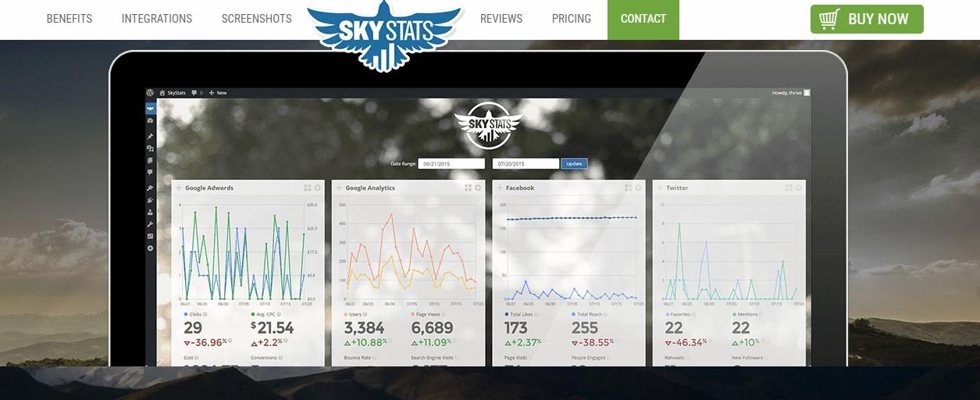Click the collapse menu arrow in sidebar

pos(150,248)
